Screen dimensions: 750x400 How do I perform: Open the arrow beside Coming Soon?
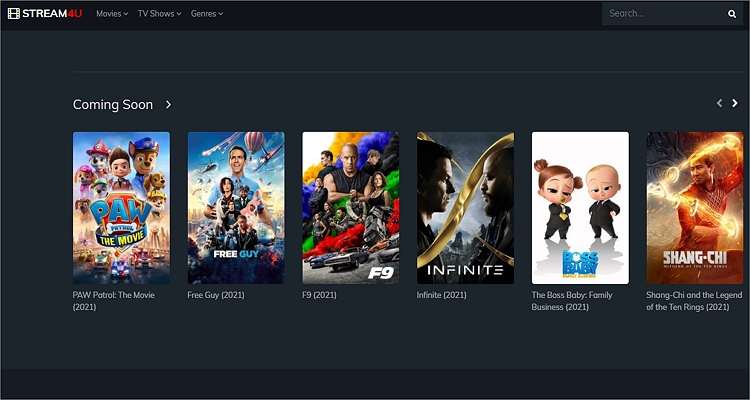[x=168, y=104]
